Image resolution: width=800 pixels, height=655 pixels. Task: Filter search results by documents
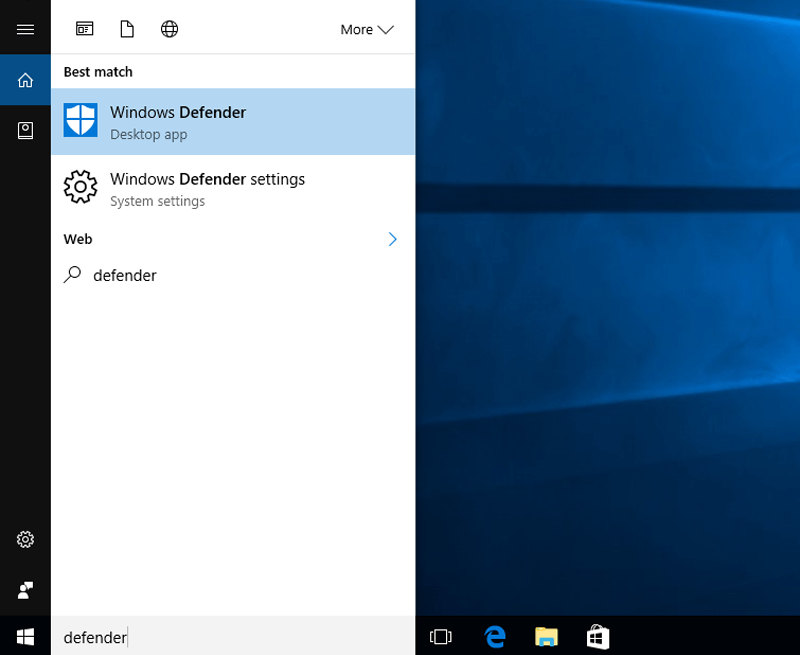pyautogui.click(x=127, y=29)
